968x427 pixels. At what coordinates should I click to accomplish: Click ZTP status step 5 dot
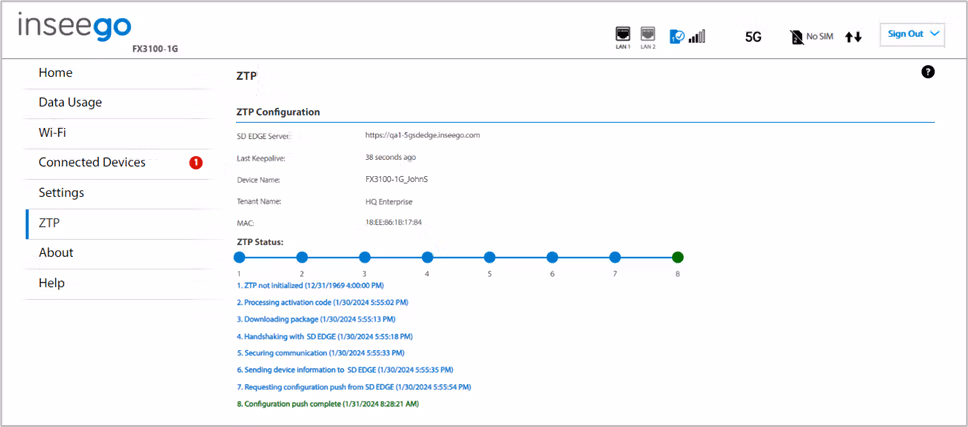pos(490,257)
